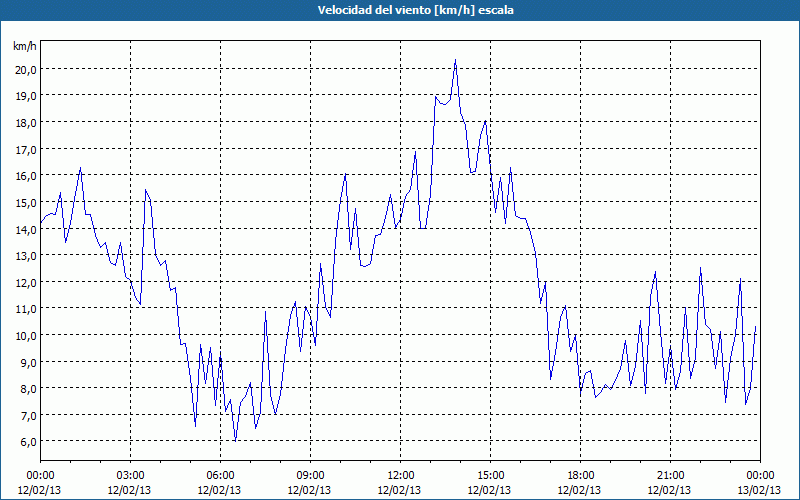Click the 17,0 y-axis value

pyautogui.click(x=26, y=150)
